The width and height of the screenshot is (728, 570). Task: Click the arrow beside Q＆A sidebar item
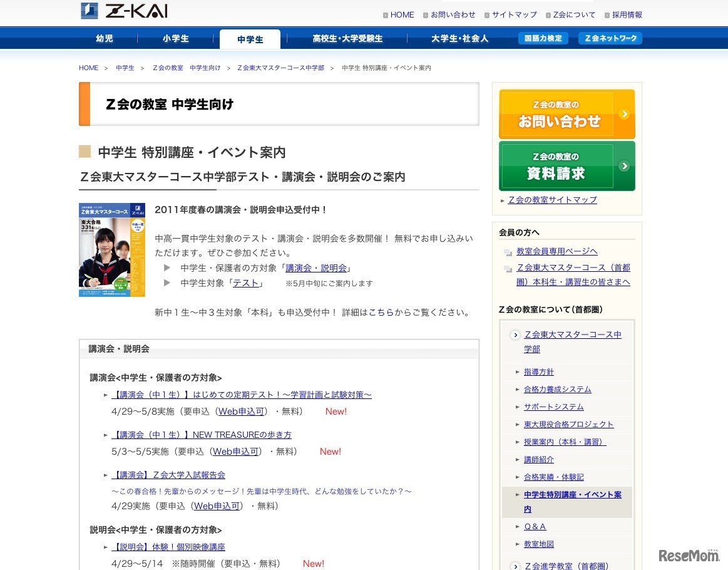click(x=518, y=527)
